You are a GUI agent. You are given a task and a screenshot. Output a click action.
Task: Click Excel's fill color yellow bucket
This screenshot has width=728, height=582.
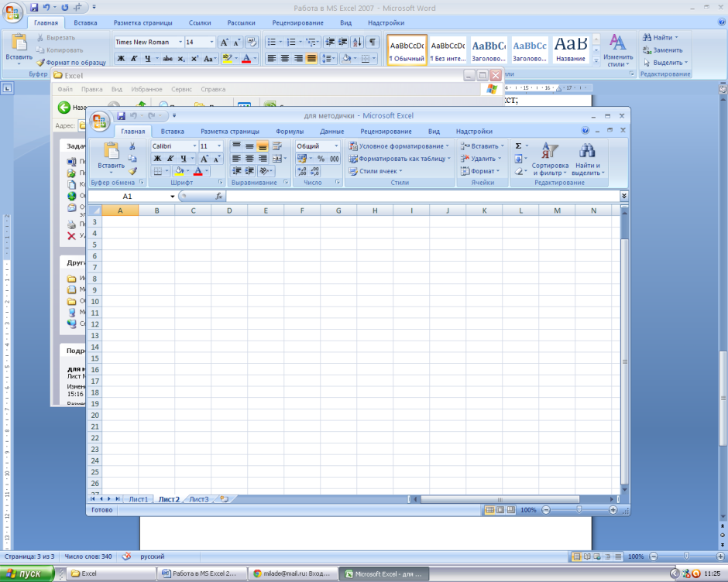coord(179,171)
